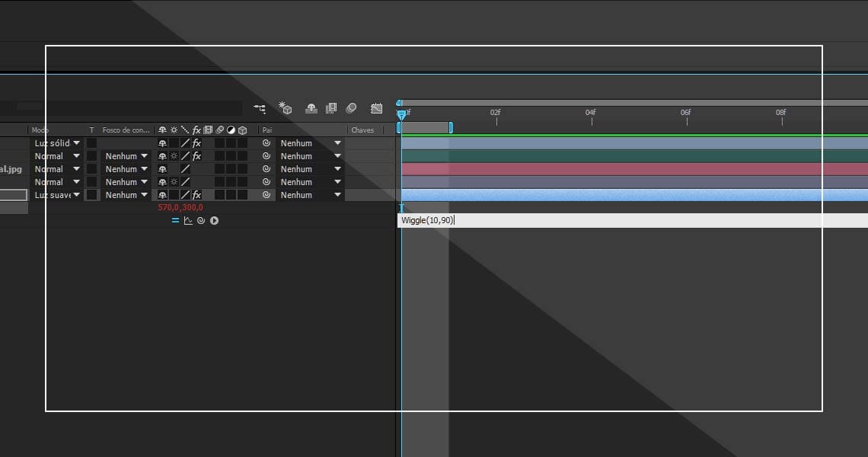Open the expression language menu arrow

pyautogui.click(x=214, y=221)
